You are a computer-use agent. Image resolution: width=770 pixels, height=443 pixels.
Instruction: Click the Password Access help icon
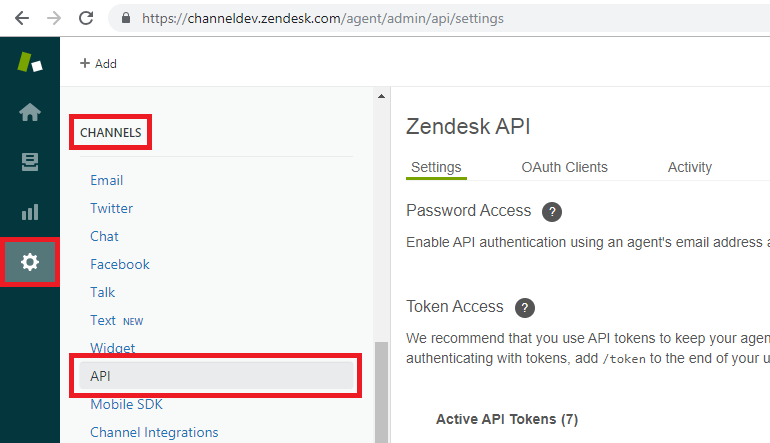(x=552, y=212)
